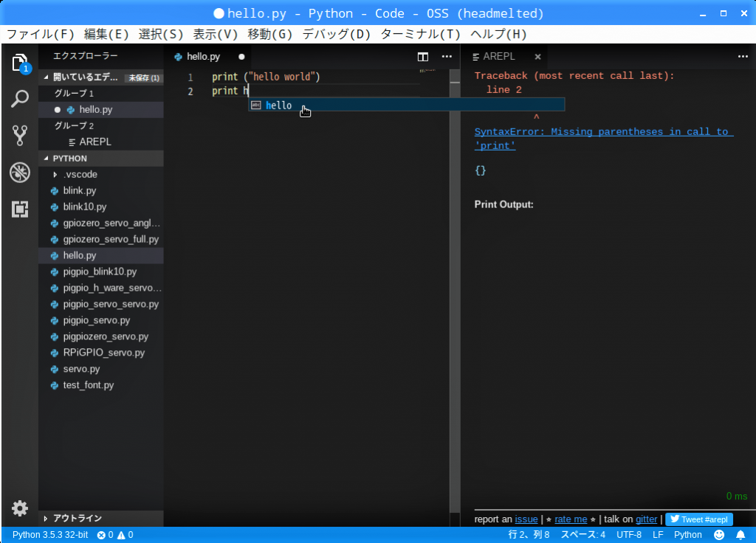Open the File menu (ファイル)
Image resolution: width=756 pixels, height=543 pixels.
pyautogui.click(x=41, y=34)
